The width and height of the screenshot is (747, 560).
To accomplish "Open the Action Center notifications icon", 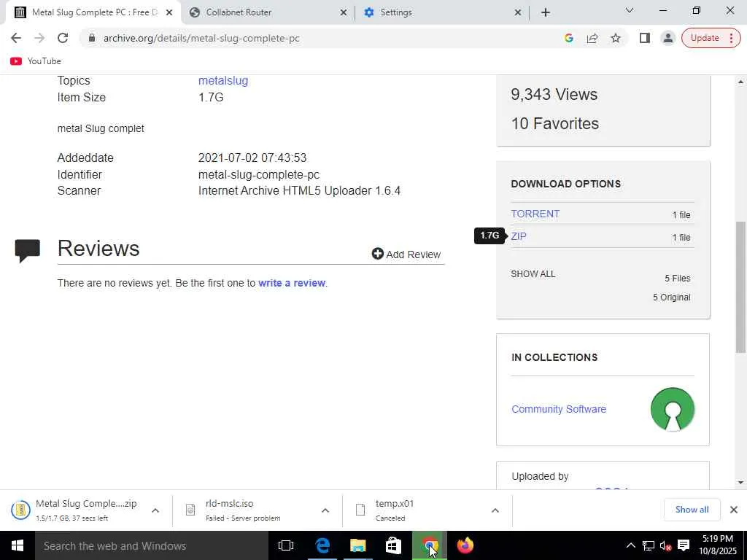I will [x=683, y=545].
